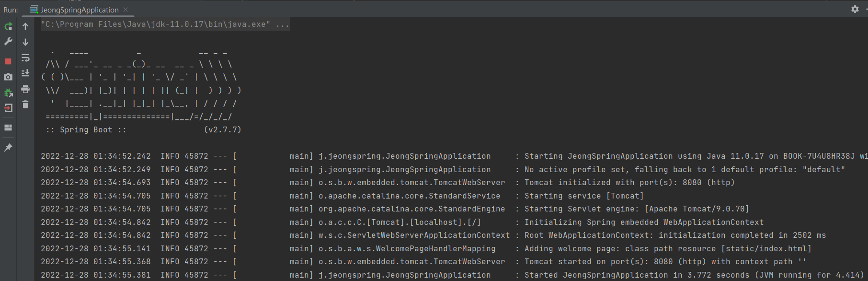Image resolution: width=868 pixels, height=281 pixels.
Task: Click logger name 'o.a.c.c.C.[Tomcat].[localhost].[/]'
Action: (x=400, y=222)
